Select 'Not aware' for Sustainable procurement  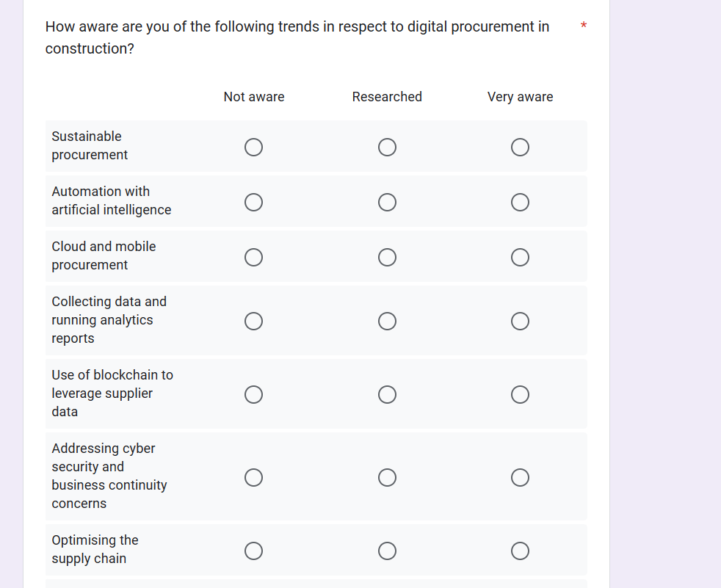pos(254,148)
